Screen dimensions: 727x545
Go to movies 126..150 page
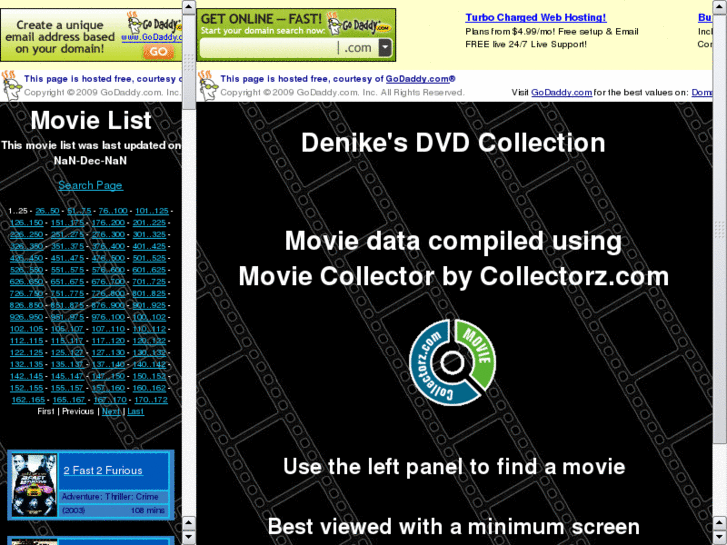pyautogui.click(x=26, y=223)
